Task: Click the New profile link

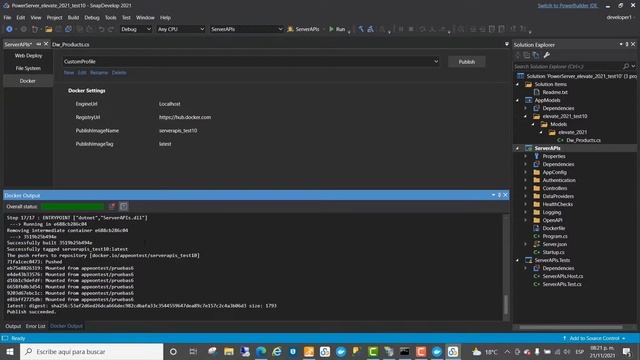Action: (x=69, y=73)
